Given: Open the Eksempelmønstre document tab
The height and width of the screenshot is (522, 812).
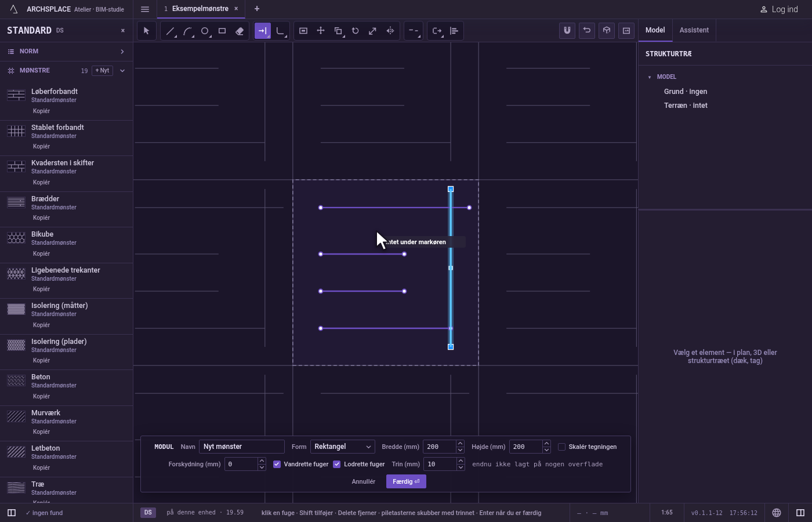Looking at the screenshot, I should coord(201,9).
